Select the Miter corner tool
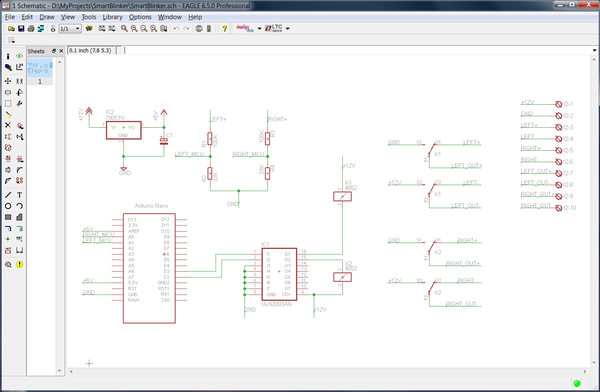The height and width of the screenshot is (392, 600). pyautogui.click(x=20, y=170)
